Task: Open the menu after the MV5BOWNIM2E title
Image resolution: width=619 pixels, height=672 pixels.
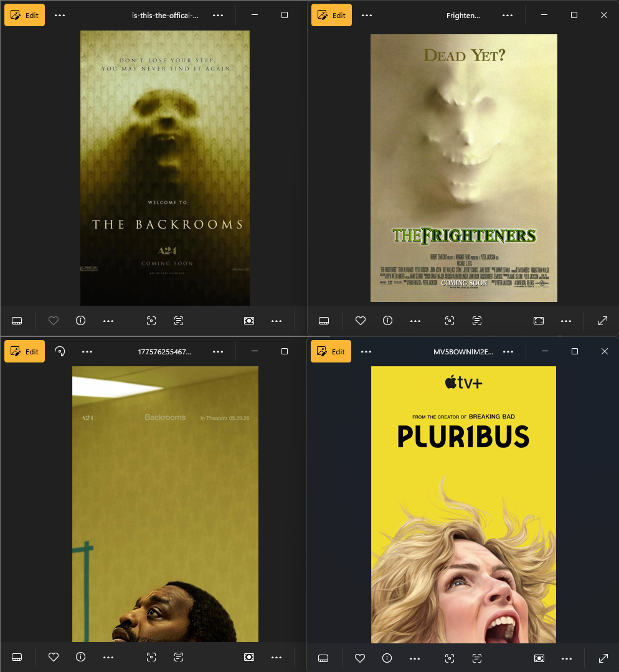Action: click(508, 352)
